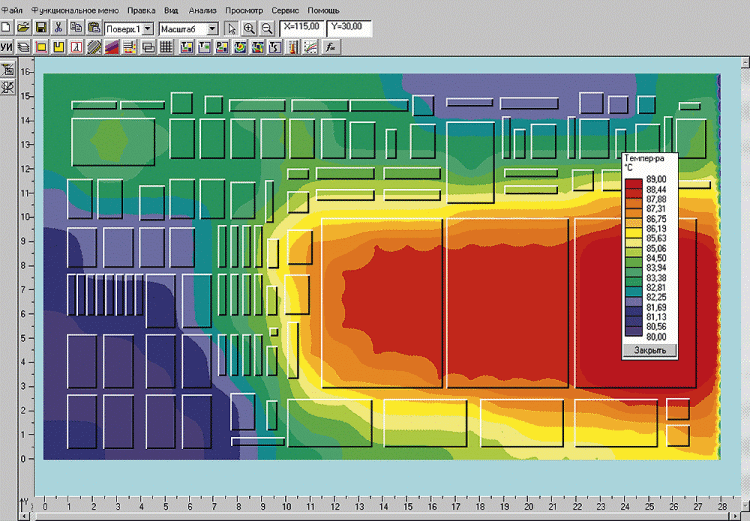
Task: Open the Файл menu
Action: [12, 10]
